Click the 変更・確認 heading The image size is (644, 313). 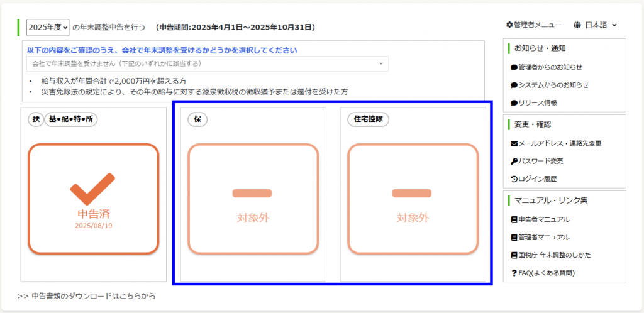pos(533,124)
